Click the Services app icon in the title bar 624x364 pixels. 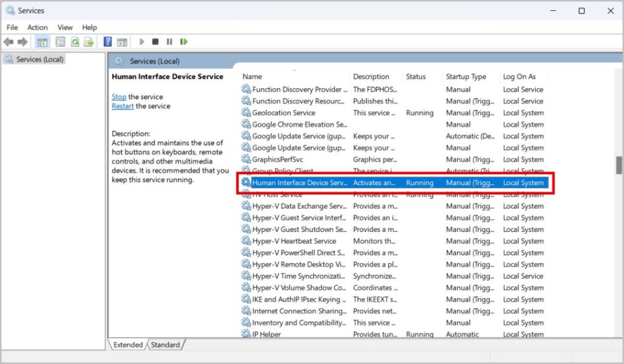pos(10,10)
